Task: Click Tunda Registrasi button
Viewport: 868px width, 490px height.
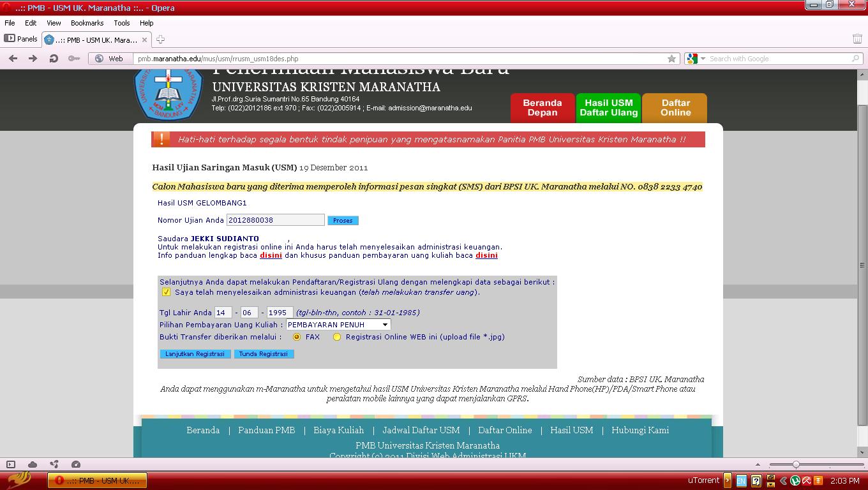Action: pyautogui.click(x=264, y=354)
